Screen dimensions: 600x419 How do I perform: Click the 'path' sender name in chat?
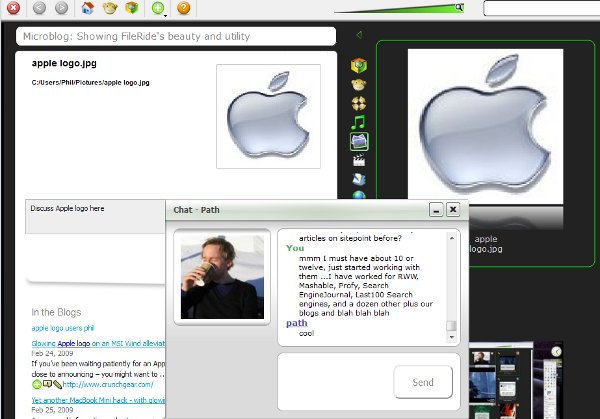tap(297, 323)
